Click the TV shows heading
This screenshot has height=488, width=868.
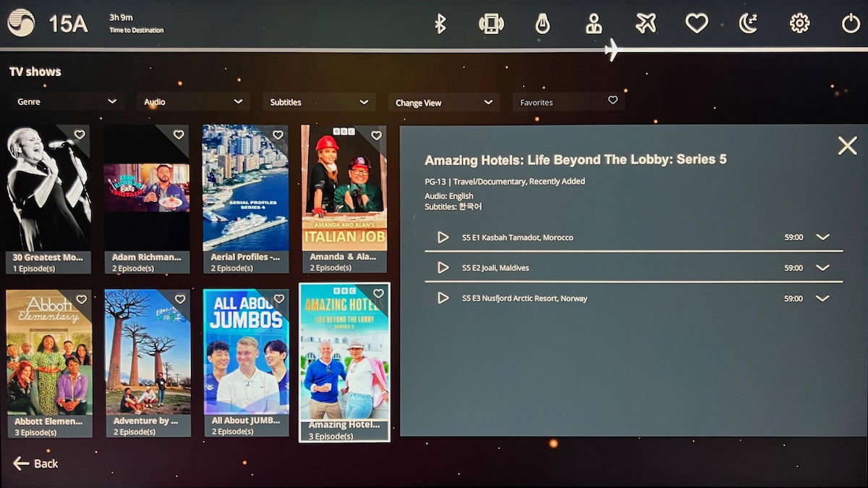tap(35, 72)
